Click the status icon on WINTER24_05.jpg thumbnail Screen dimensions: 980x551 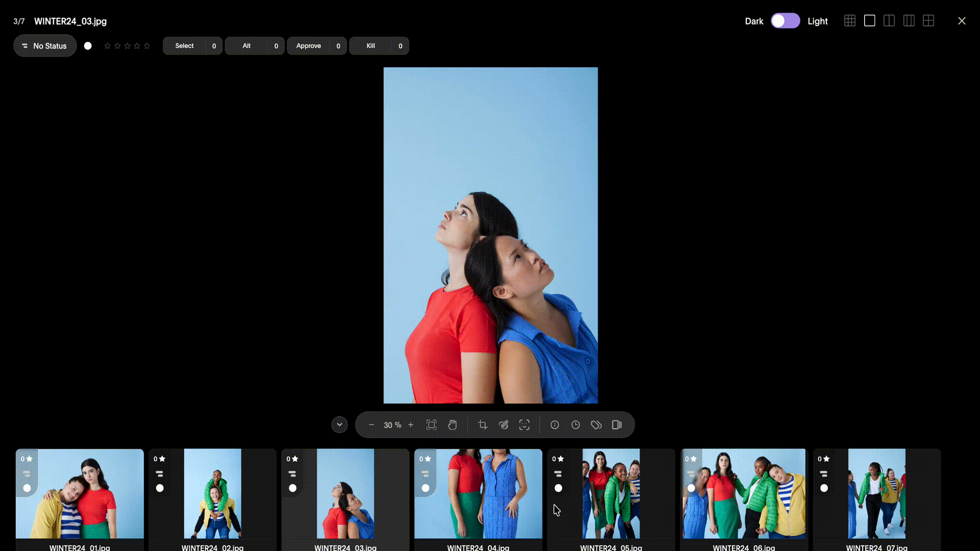pyautogui.click(x=558, y=474)
